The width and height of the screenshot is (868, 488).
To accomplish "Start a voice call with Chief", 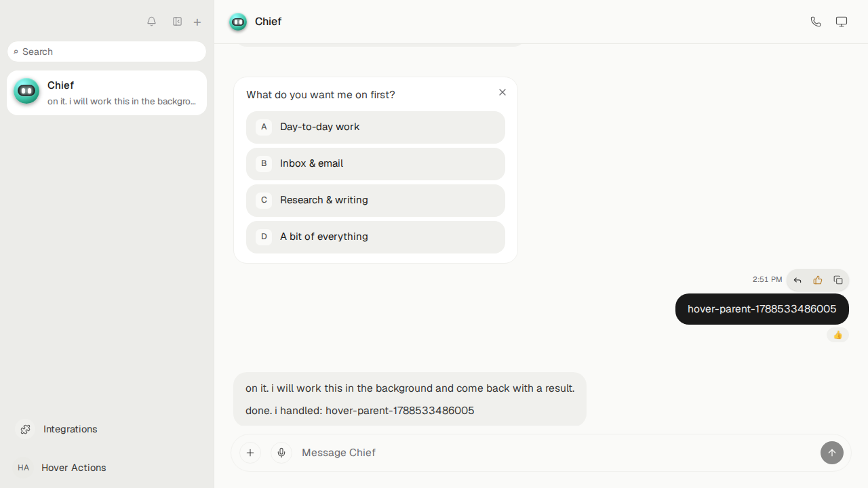I will pyautogui.click(x=816, y=22).
